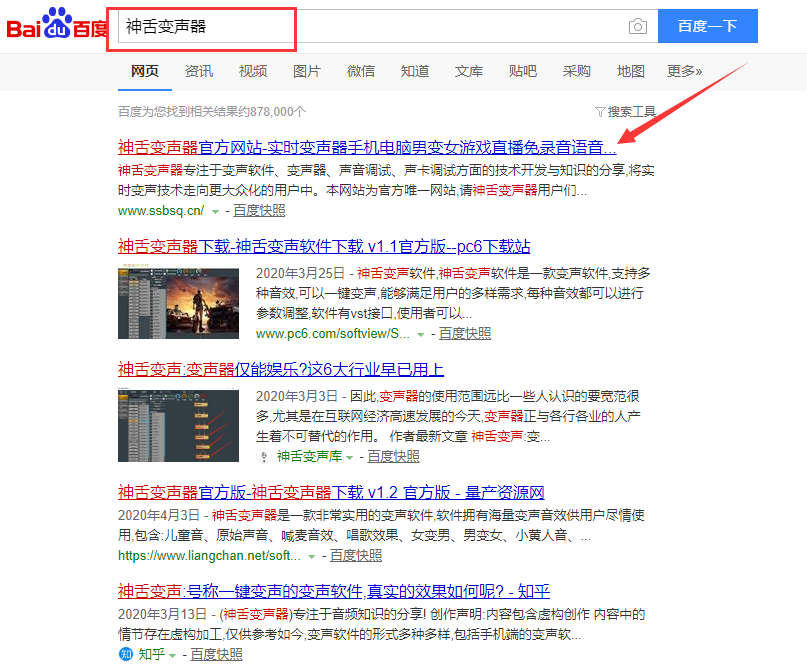This screenshot has height=669, width=807.
Task: Open camera image search icon
Action: (x=638, y=26)
